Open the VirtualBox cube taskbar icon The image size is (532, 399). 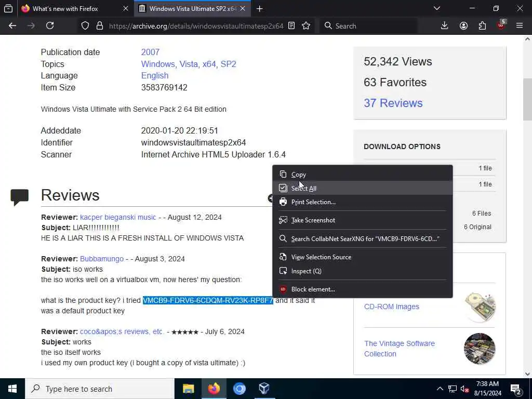[264, 389]
